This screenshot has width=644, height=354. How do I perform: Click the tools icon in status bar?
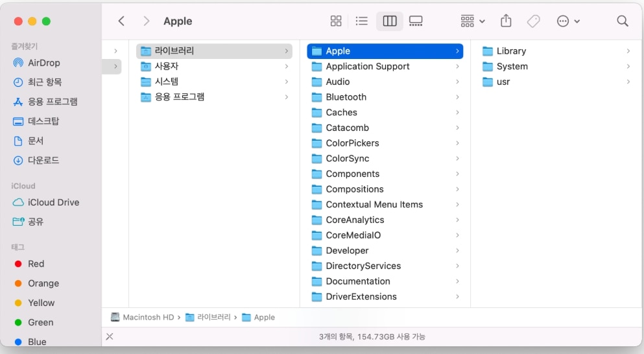point(110,336)
